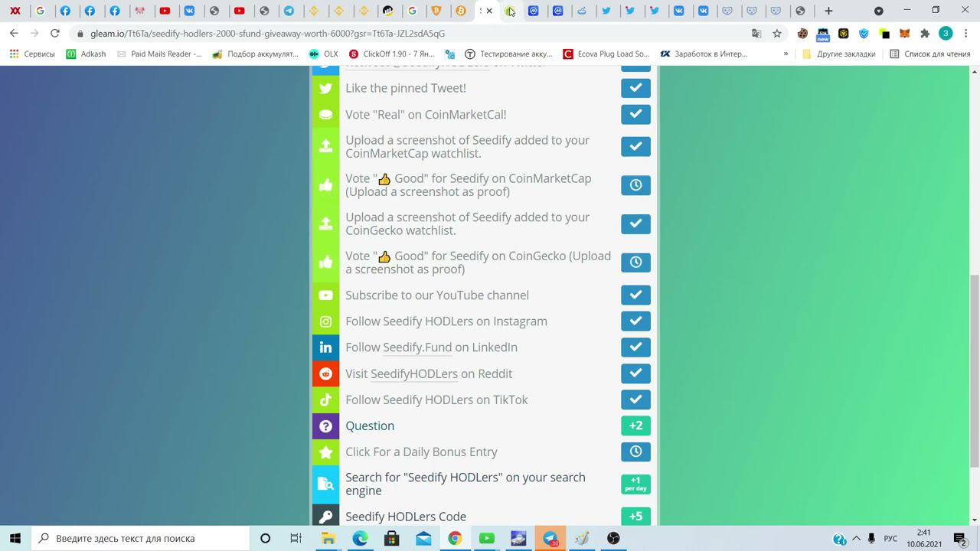Open the Seedify.Fund LinkedIn link

pyautogui.click(x=417, y=347)
